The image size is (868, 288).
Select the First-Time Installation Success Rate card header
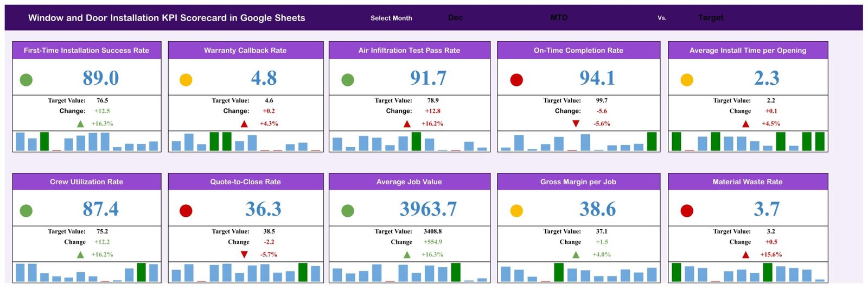[x=87, y=51]
